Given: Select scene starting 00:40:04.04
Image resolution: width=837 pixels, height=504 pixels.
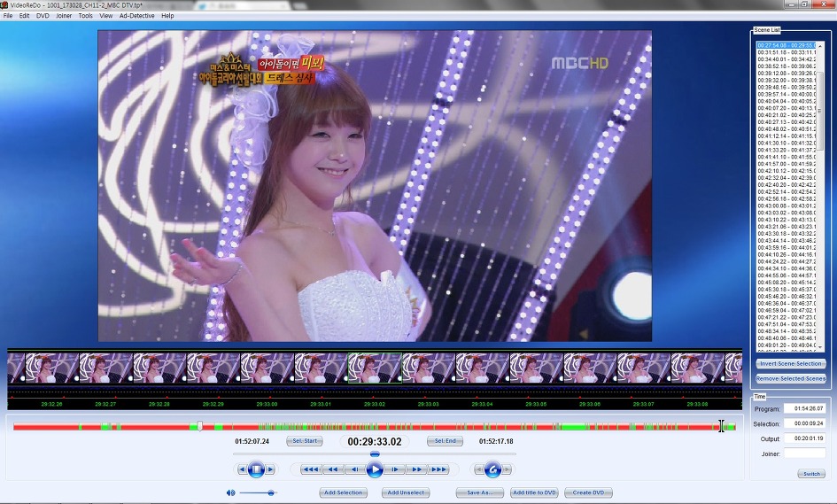Looking at the screenshot, I should pyautogui.click(x=787, y=101).
